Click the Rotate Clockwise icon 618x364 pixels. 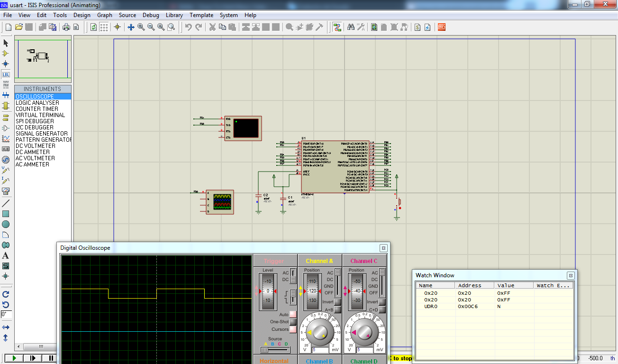(6, 293)
